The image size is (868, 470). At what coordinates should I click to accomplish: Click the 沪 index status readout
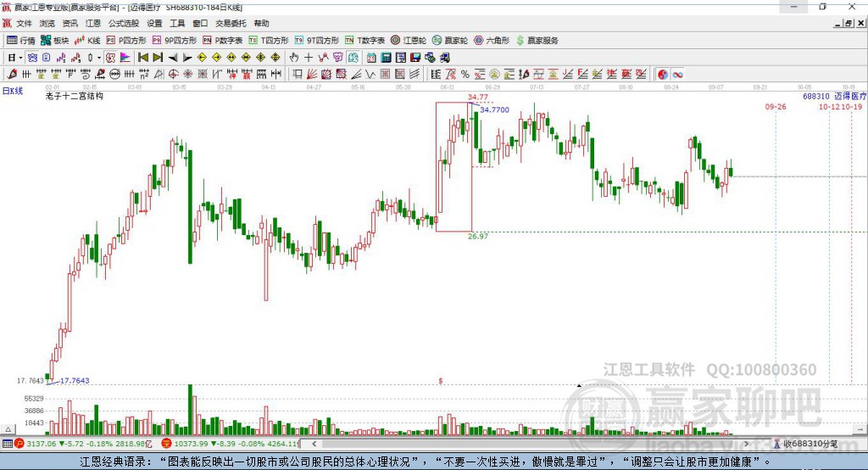[x=83, y=444]
